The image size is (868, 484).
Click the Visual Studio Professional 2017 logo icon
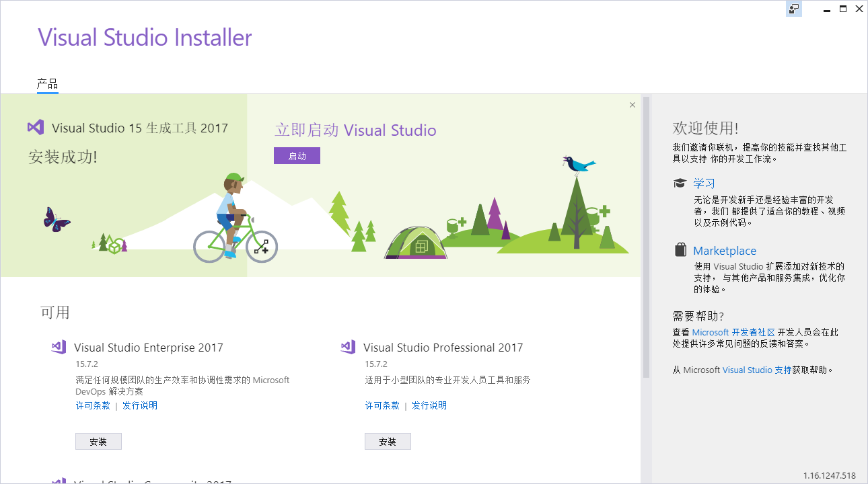coord(348,347)
